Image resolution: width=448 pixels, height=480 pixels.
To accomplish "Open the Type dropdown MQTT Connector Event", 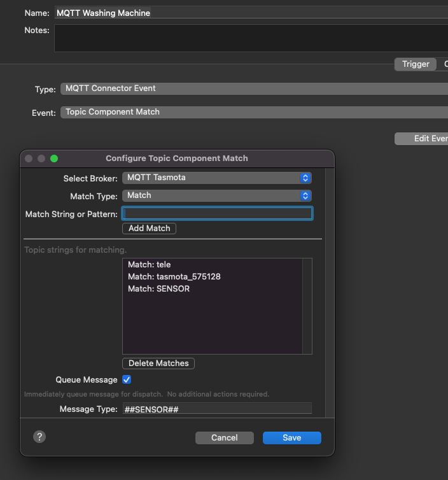I will [254, 88].
